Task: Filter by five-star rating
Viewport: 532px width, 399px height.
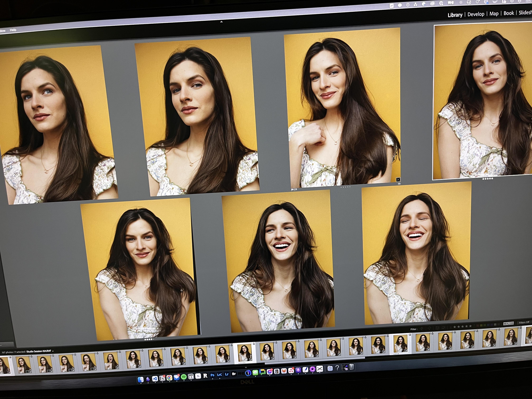Action: [470, 326]
